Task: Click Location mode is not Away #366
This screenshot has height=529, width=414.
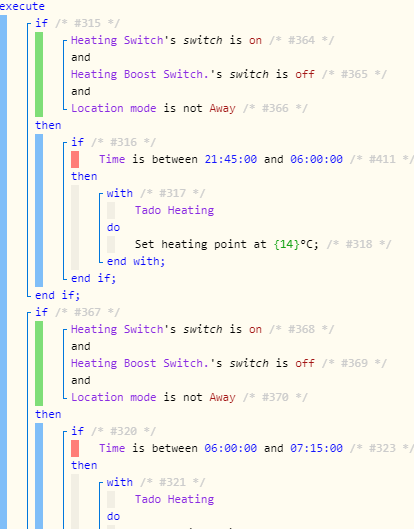Action: coord(189,108)
